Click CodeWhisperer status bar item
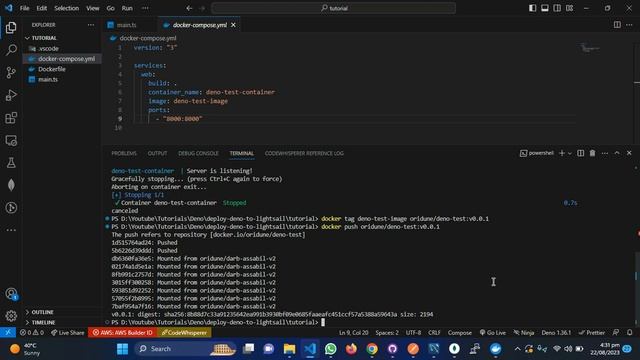The width and height of the screenshot is (640, 360). [x=184, y=333]
